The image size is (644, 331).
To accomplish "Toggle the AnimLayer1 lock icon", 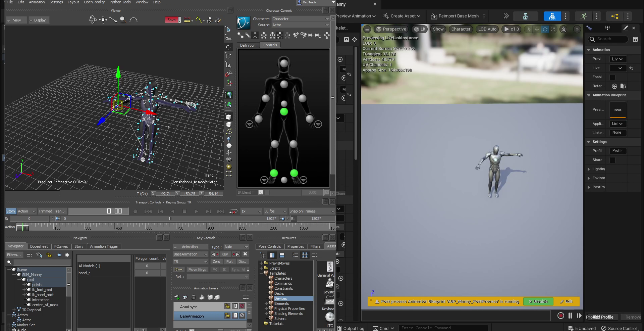I will point(227,306).
